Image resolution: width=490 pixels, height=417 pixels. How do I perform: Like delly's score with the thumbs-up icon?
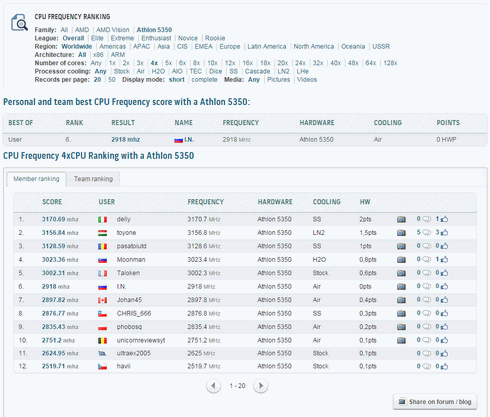point(444,219)
